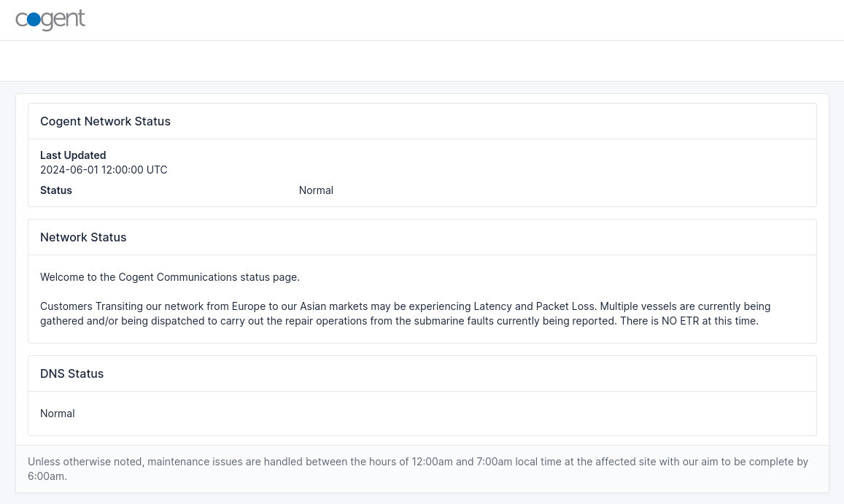Click the 'Normal' value beside Status
844x504 pixels.
click(316, 190)
